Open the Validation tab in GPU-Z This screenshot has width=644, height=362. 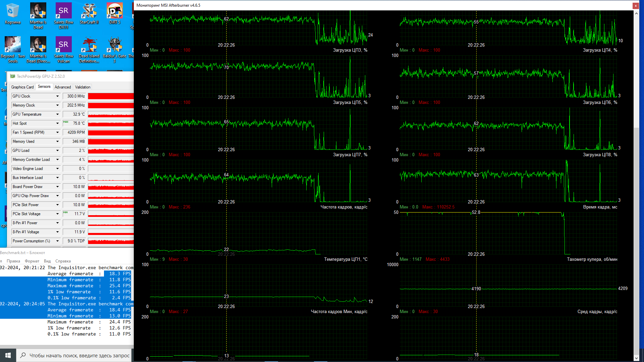[83, 87]
